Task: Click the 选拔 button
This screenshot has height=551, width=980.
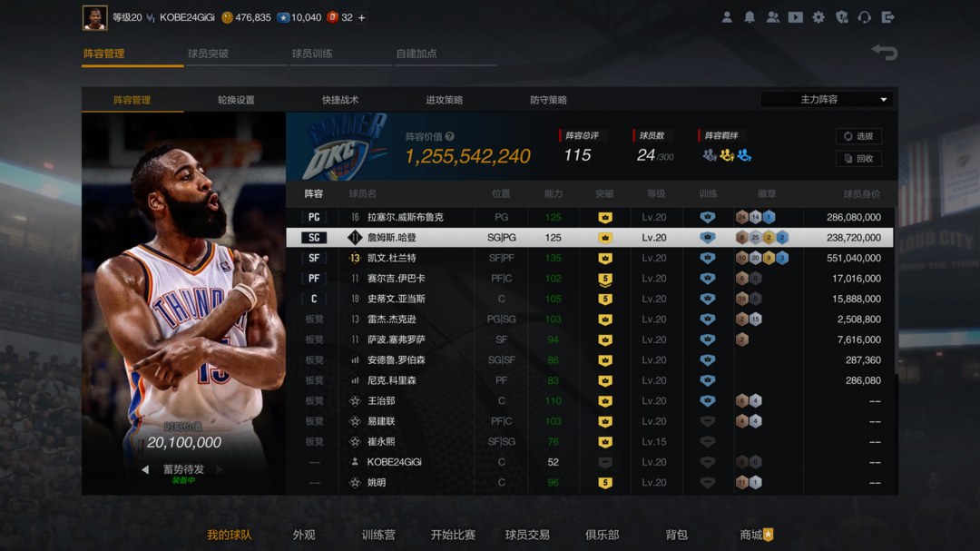Action: click(x=858, y=136)
